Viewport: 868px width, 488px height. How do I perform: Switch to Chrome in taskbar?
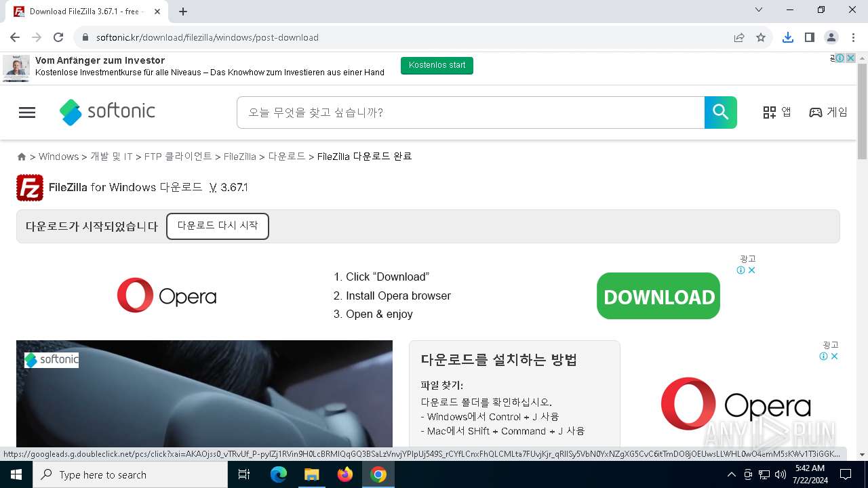[x=378, y=474]
